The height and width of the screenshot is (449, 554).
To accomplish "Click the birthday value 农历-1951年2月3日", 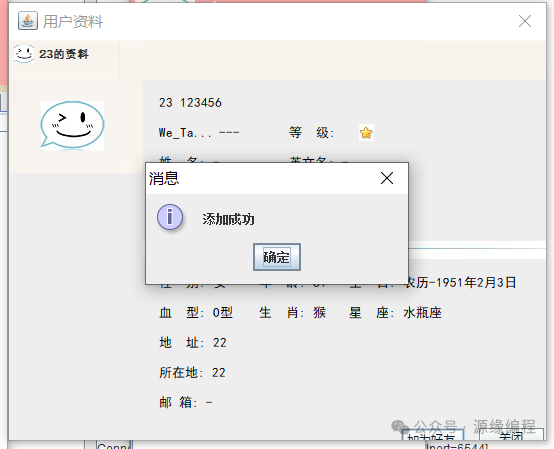I will coord(460,283).
